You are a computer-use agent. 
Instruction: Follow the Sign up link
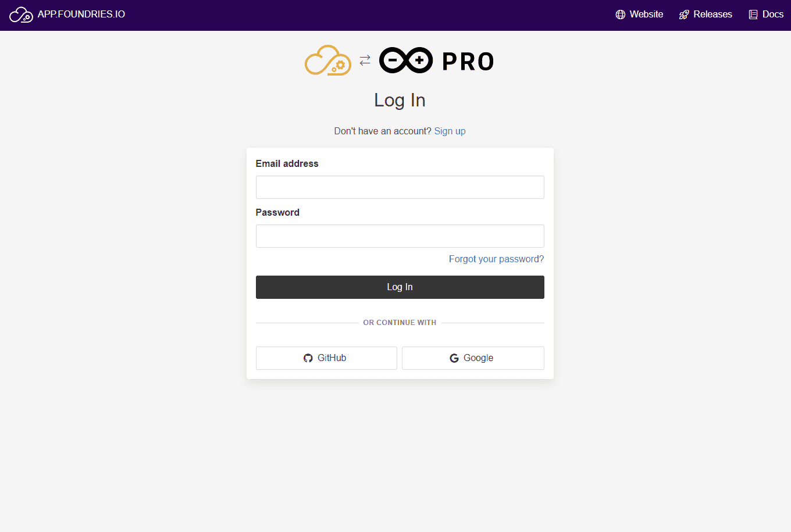450,131
